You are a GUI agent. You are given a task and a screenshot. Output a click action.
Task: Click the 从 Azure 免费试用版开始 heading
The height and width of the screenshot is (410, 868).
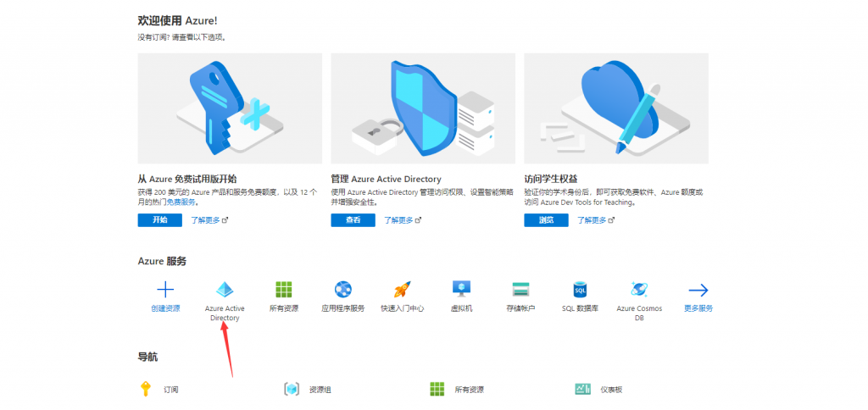[x=187, y=180]
